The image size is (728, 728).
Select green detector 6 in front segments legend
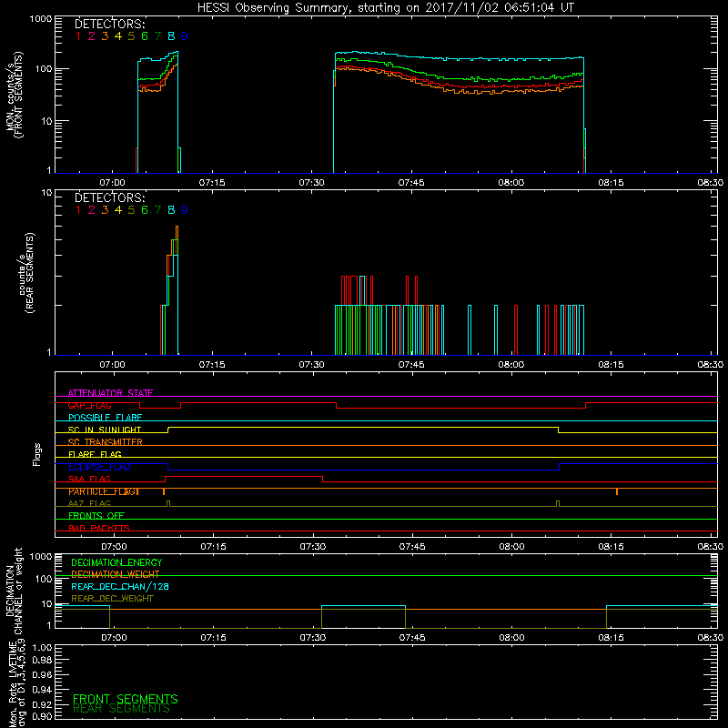coord(145,36)
